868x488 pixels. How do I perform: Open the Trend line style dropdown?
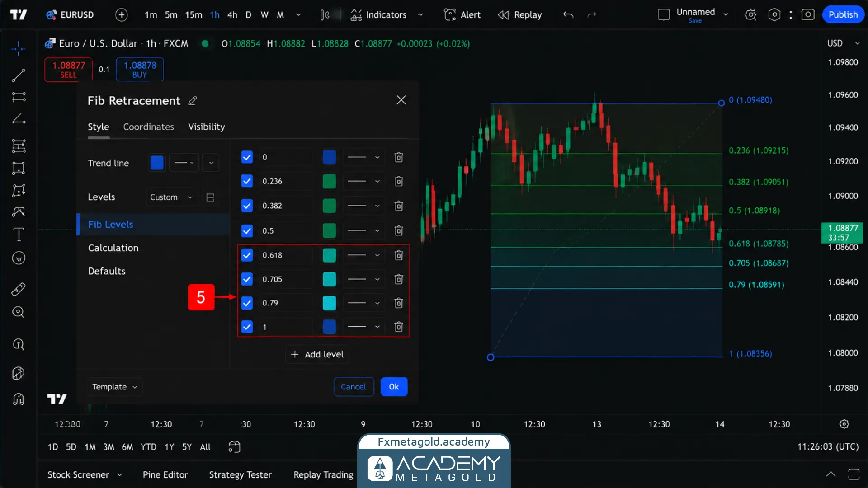point(184,163)
